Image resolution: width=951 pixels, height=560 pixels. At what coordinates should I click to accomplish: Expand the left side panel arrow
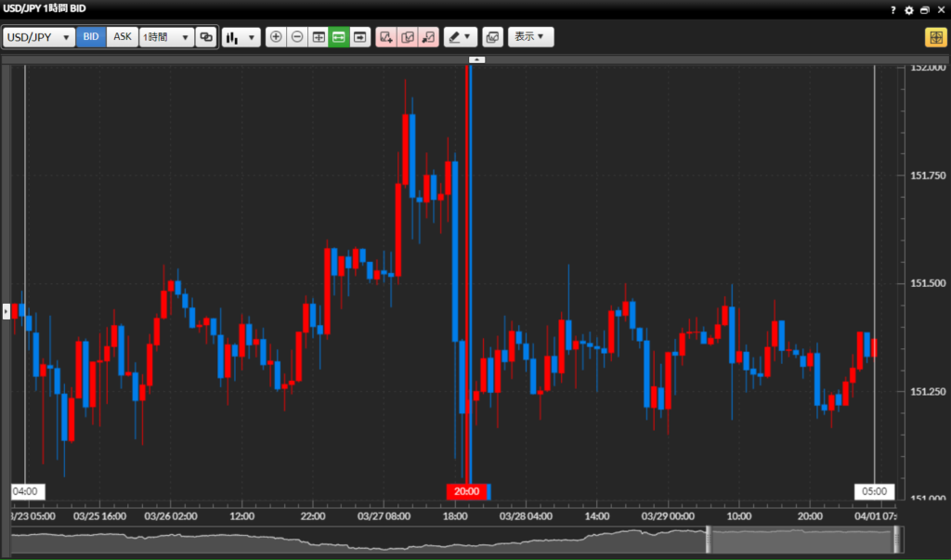6,312
